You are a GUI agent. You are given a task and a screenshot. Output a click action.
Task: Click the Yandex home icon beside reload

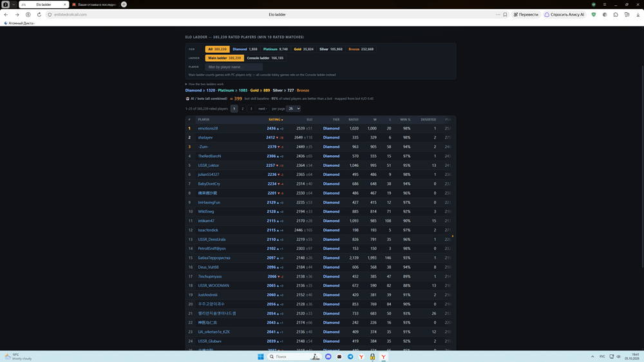28,14
